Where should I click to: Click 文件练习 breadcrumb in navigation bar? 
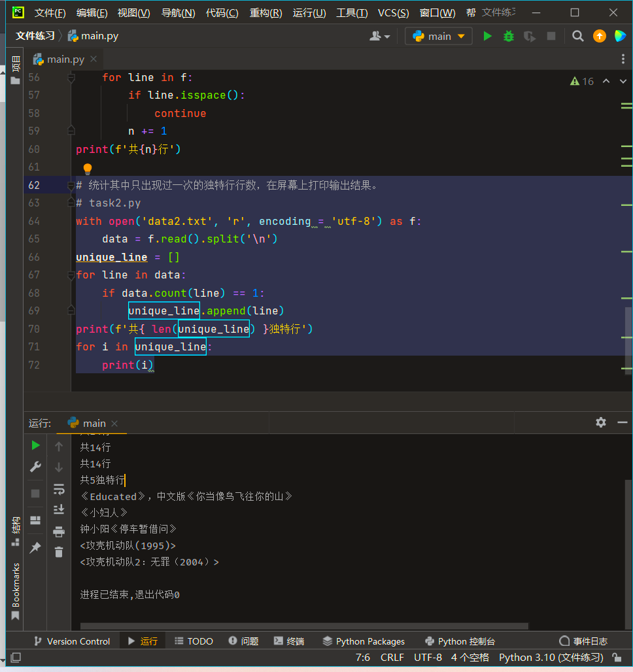click(35, 36)
